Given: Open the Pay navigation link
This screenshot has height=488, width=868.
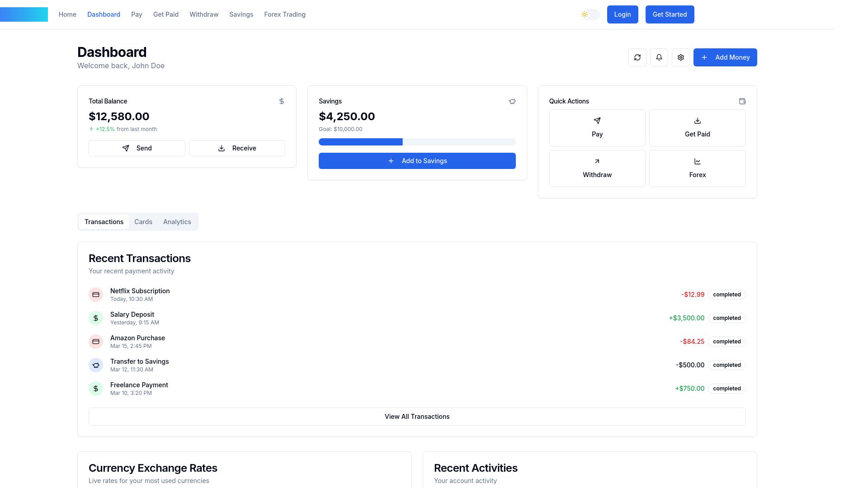Looking at the screenshot, I should click(137, 14).
